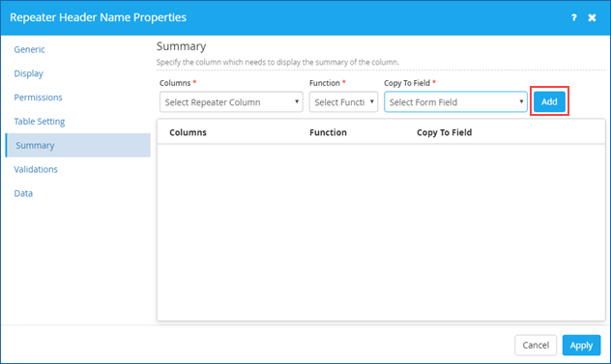Close the Repeater Header Name Properties dialog

coord(592,17)
